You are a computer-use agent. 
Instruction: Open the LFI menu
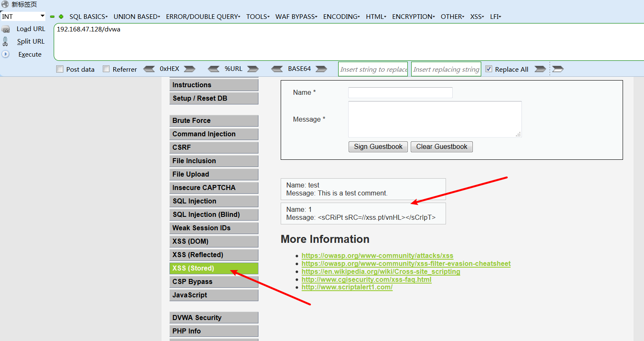[x=495, y=17]
